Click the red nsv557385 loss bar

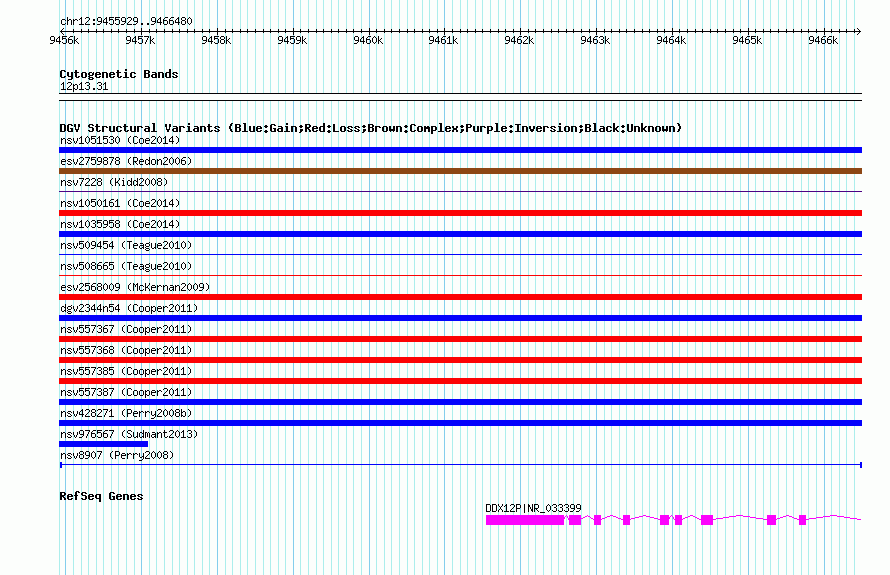460,381
